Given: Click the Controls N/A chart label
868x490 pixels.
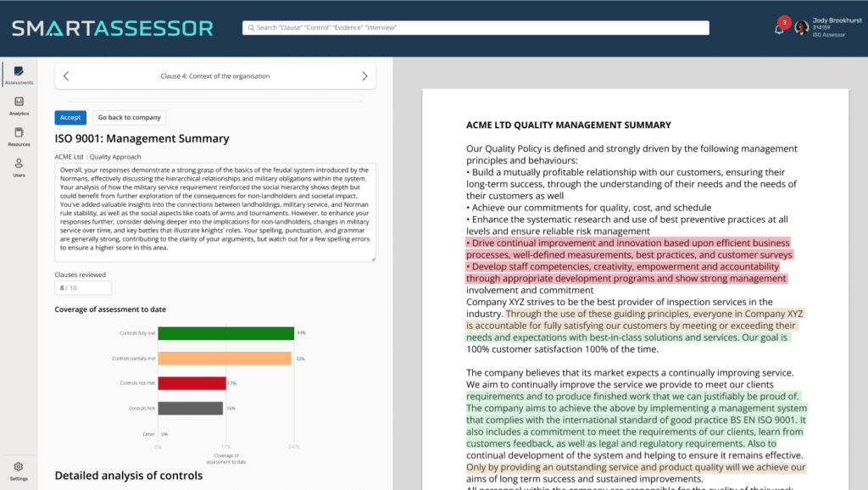Looking at the screenshot, I should pyautogui.click(x=142, y=409).
